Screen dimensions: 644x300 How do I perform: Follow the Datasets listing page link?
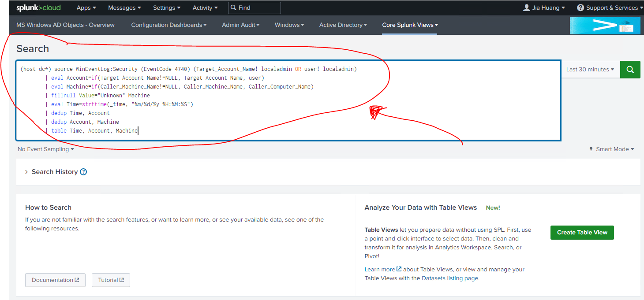449,278
